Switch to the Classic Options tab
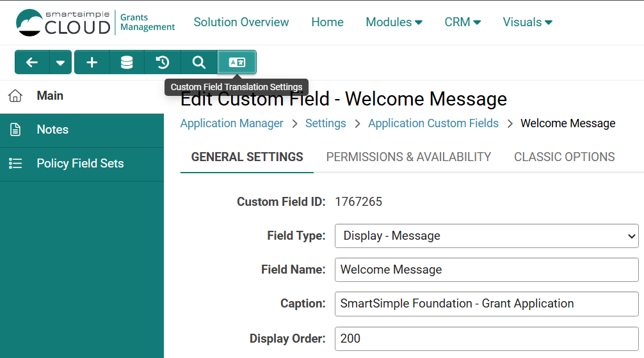The width and height of the screenshot is (644, 358). pos(565,157)
